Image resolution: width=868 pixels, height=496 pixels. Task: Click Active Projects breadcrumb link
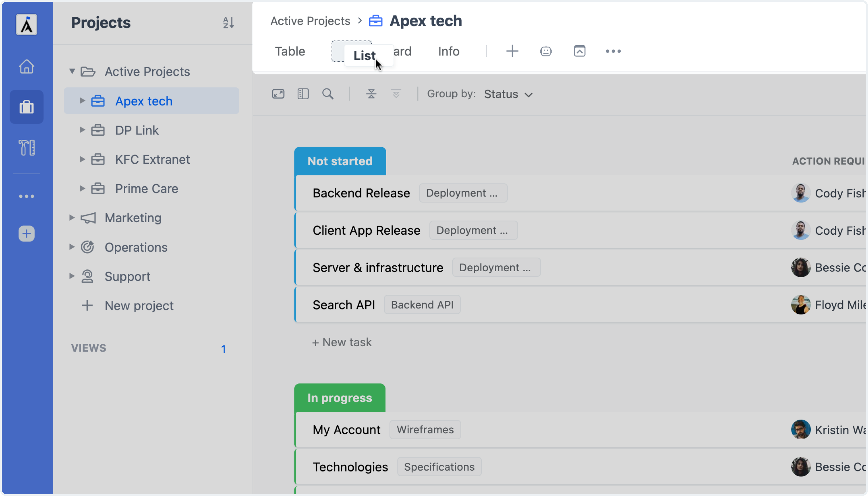pyautogui.click(x=310, y=21)
